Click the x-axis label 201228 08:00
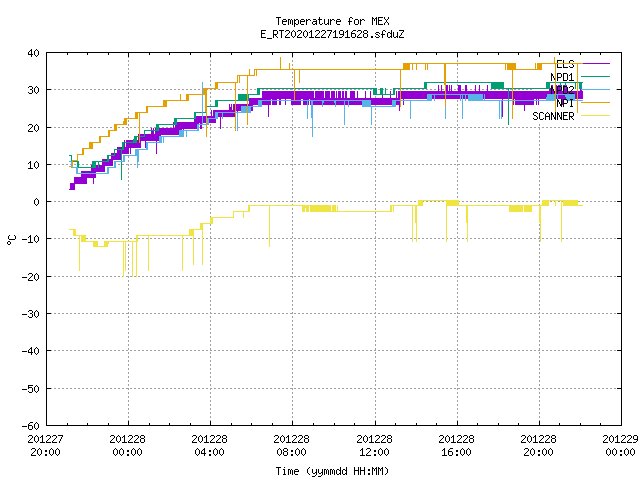Viewport: 640px width, 480px height. (291, 446)
